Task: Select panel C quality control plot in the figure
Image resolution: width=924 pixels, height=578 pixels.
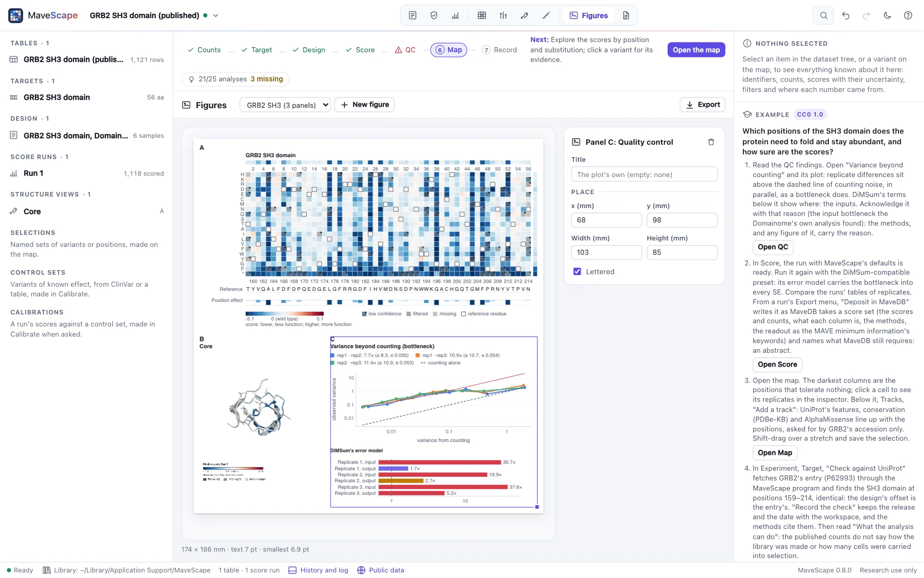Action: click(x=434, y=422)
